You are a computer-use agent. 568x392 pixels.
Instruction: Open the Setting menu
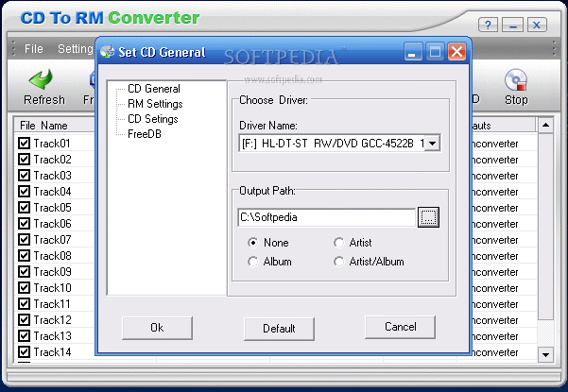coord(76,48)
